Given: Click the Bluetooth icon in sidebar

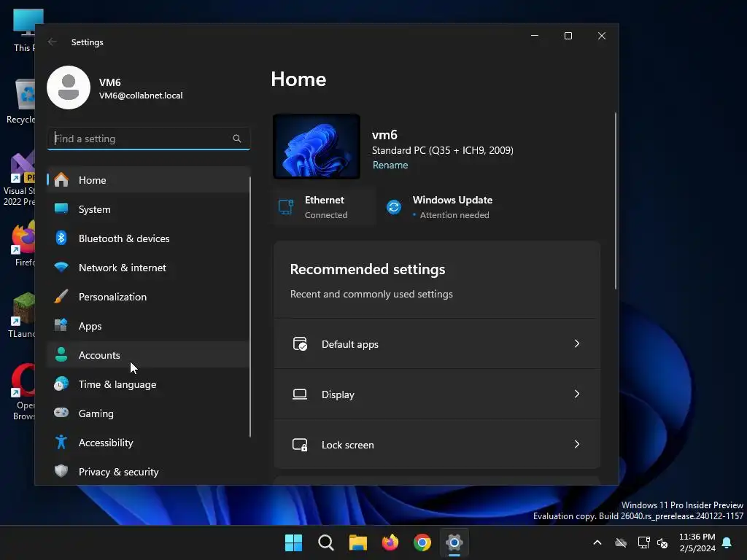Looking at the screenshot, I should coord(61,238).
